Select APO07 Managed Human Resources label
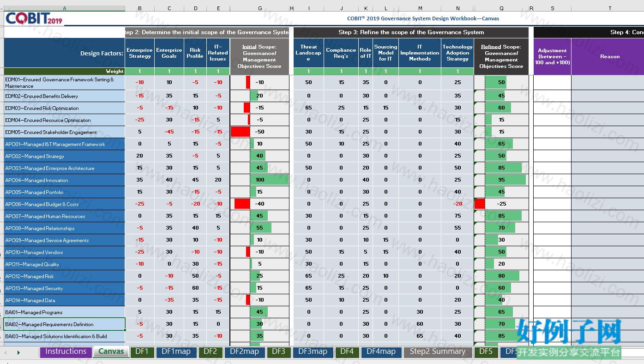 65,216
